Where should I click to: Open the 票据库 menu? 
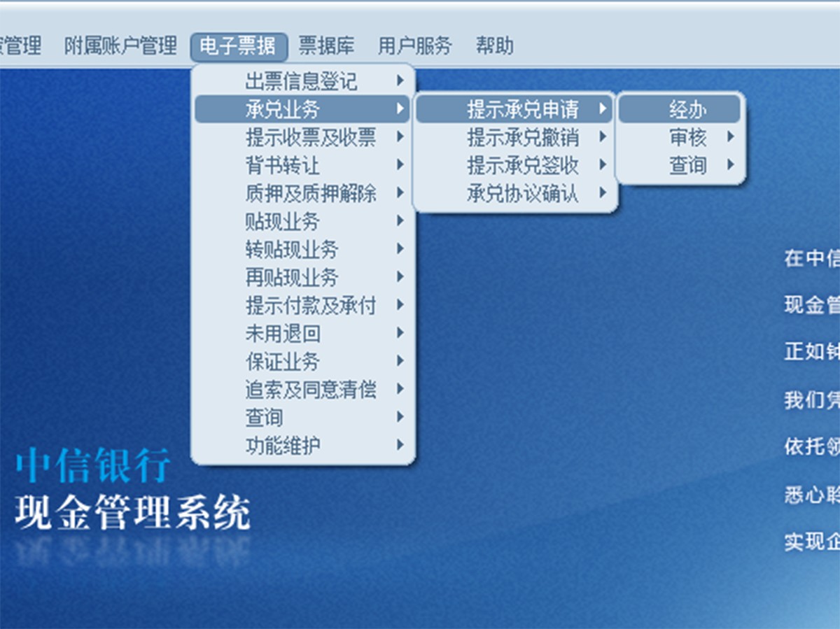[326, 47]
